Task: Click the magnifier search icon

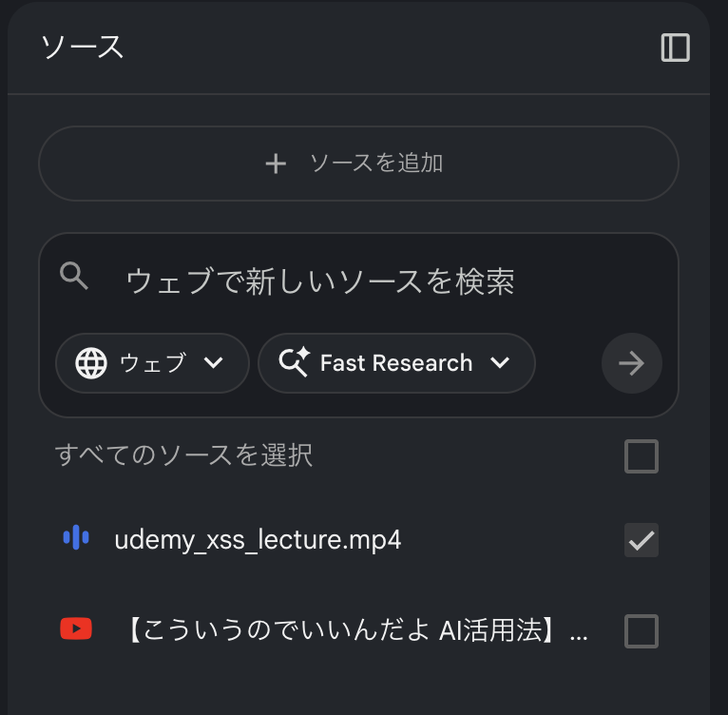Action: pos(74,277)
